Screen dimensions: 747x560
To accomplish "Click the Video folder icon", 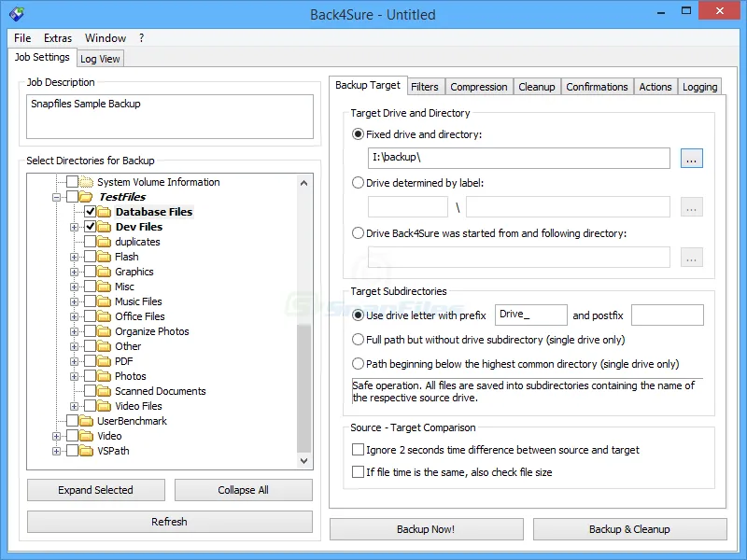I will click(x=86, y=436).
